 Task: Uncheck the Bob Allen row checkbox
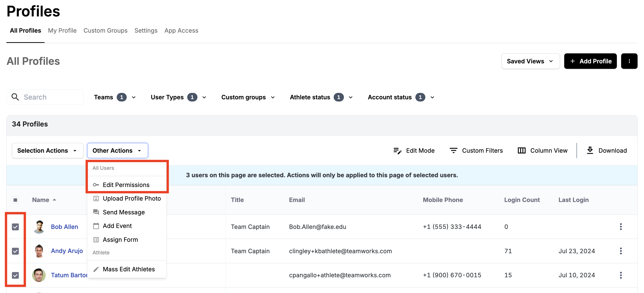tap(15, 227)
